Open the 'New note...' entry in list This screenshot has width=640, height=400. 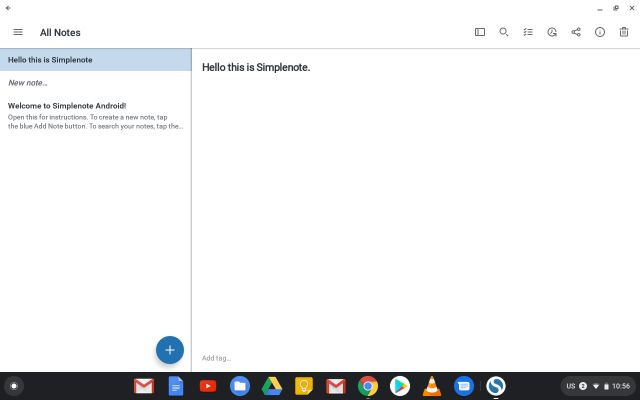[x=96, y=82]
